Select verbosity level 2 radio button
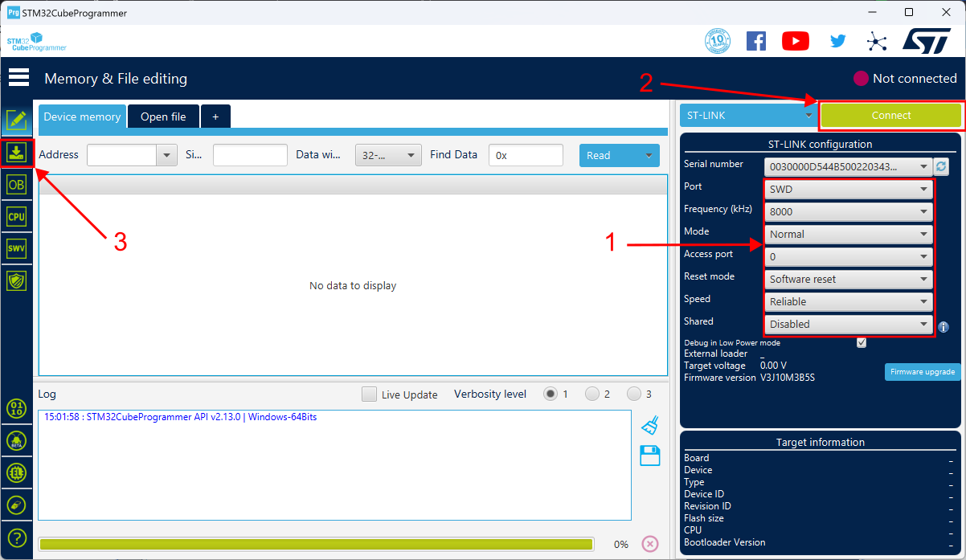The width and height of the screenshot is (966, 560). 592,394
